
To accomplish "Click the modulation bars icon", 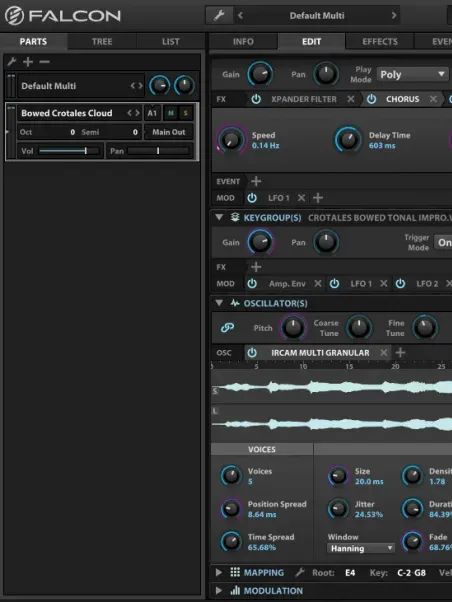I will point(235,590).
